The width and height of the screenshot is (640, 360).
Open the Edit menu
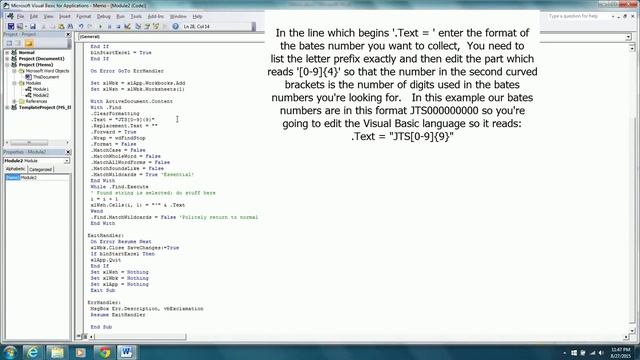33,16
